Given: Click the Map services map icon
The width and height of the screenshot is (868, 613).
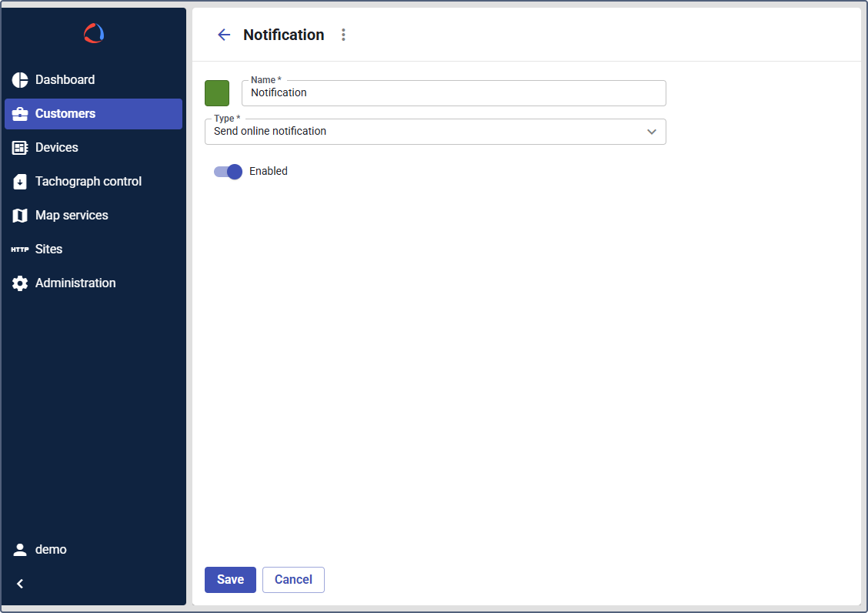Looking at the screenshot, I should (20, 216).
